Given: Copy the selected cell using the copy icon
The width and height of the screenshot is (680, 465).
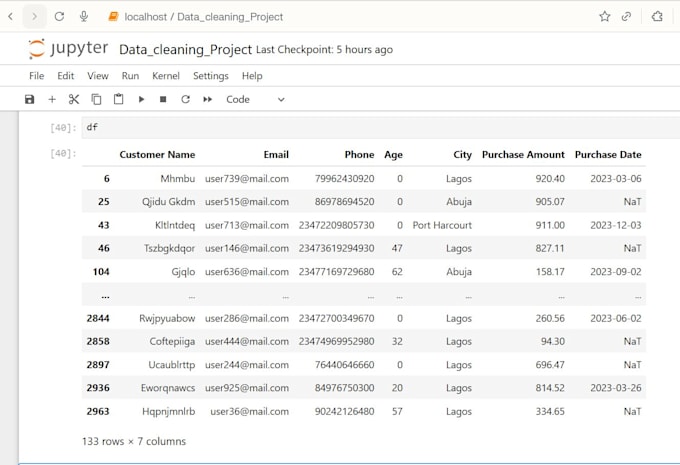Looking at the screenshot, I should pyautogui.click(x=96, y=99).
